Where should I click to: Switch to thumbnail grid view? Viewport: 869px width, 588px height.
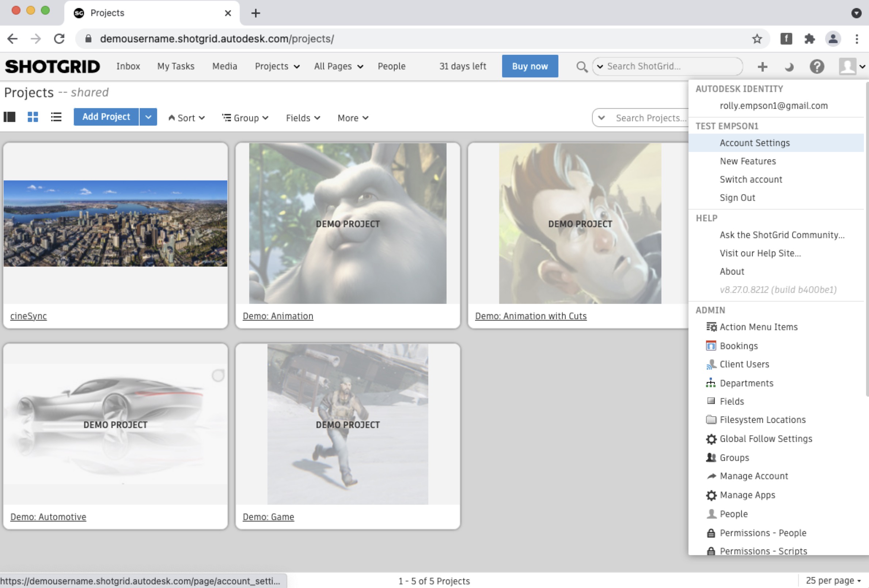[x=33, y=117]
